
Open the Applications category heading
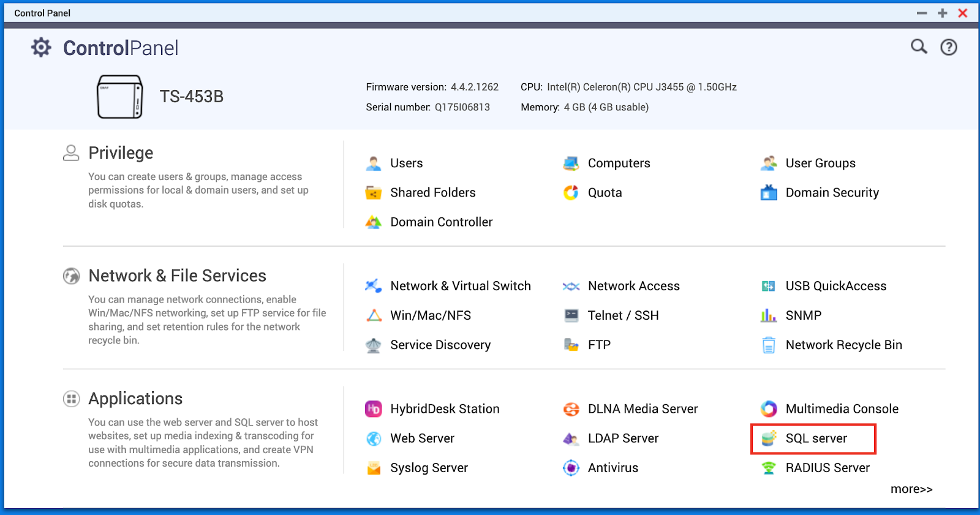(x=135, y=399)
